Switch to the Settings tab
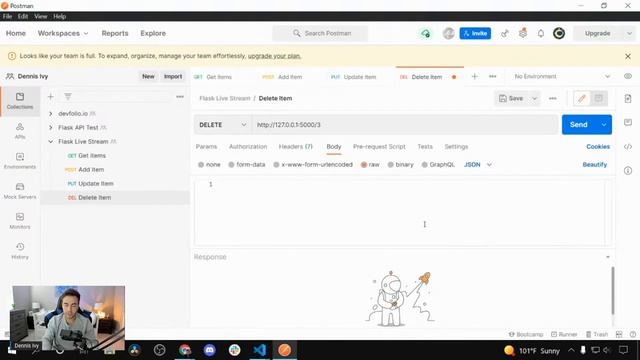 click(x=456, y=147)
